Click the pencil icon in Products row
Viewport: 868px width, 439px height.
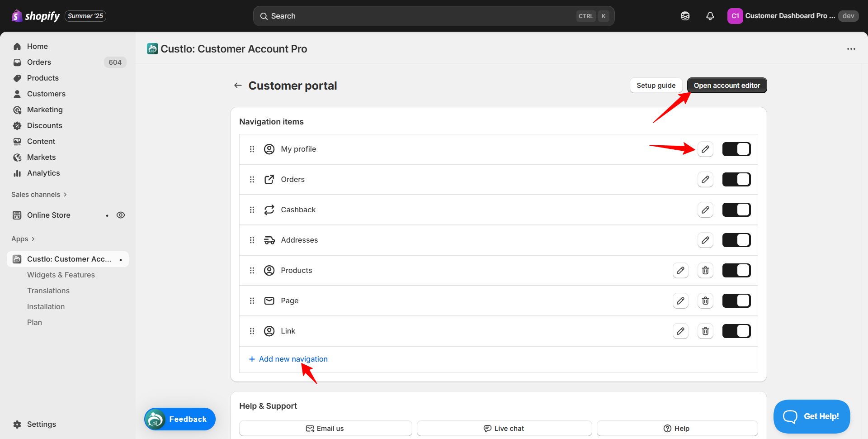(680, 270)
